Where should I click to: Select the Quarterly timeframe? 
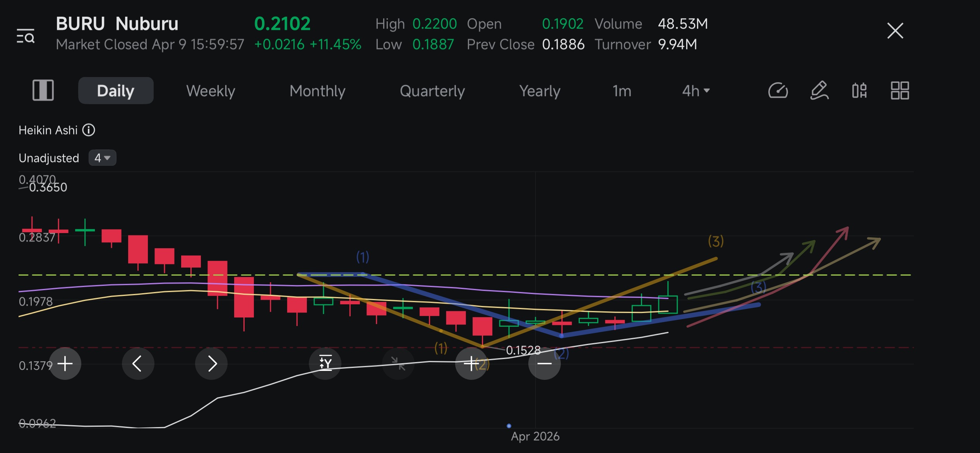point(432,91)
